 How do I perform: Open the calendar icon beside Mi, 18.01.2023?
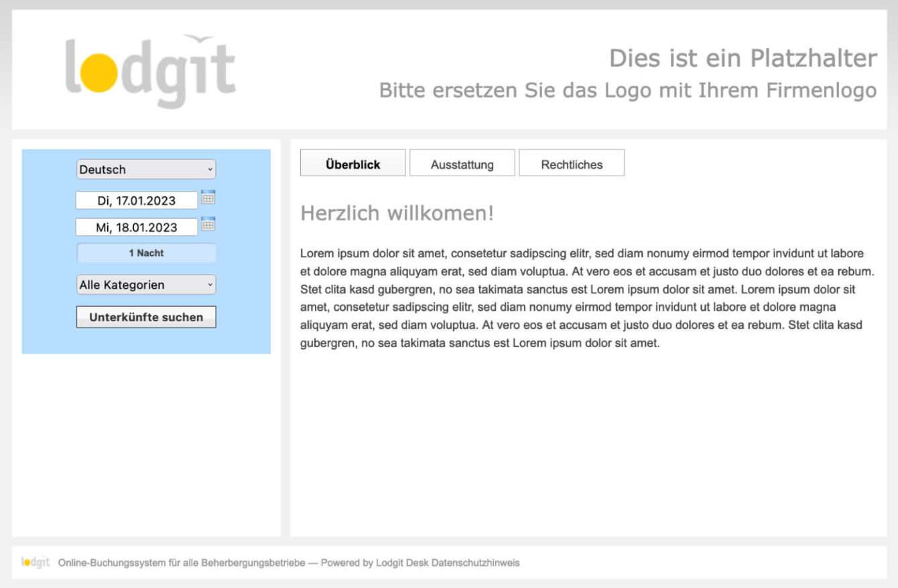pos(208,224)
